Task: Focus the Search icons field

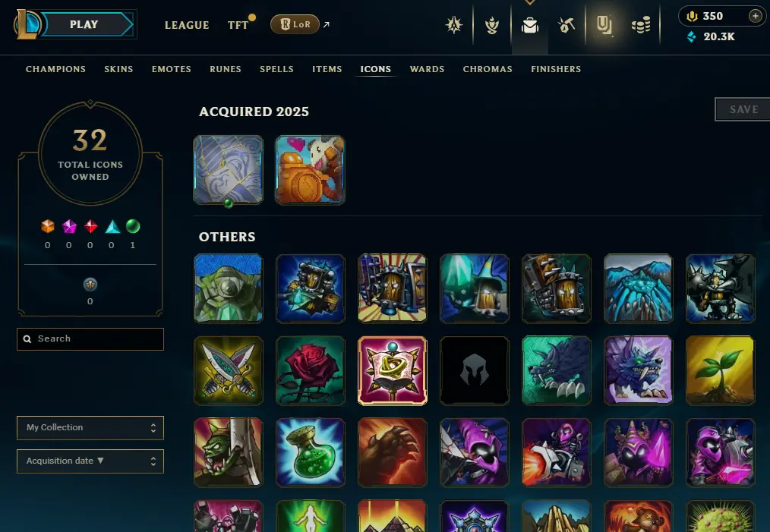Action: [90, 339]
